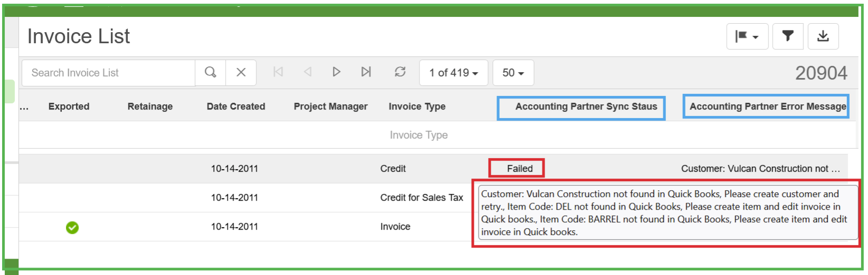Clear the search with the X icon

tap(241, 72)
